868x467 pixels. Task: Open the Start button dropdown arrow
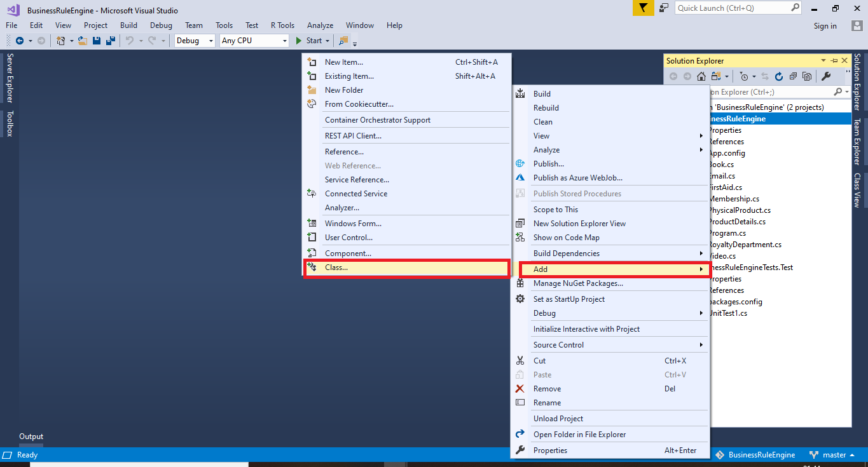(x=327, y=41)
